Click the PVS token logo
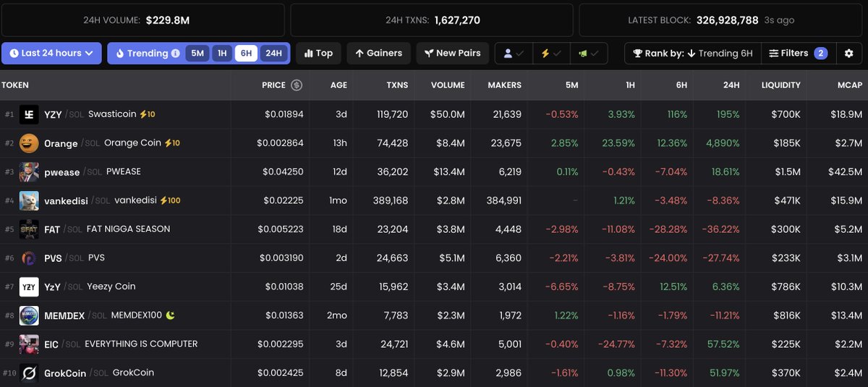The height and width of the screenshot is (387, 868). pos(29,258)
